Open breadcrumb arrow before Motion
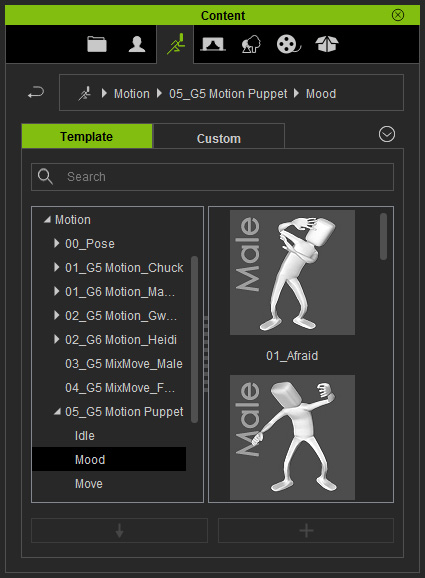Image resolution: width=425 pixels, height=578 pixels. click(104, 93)
